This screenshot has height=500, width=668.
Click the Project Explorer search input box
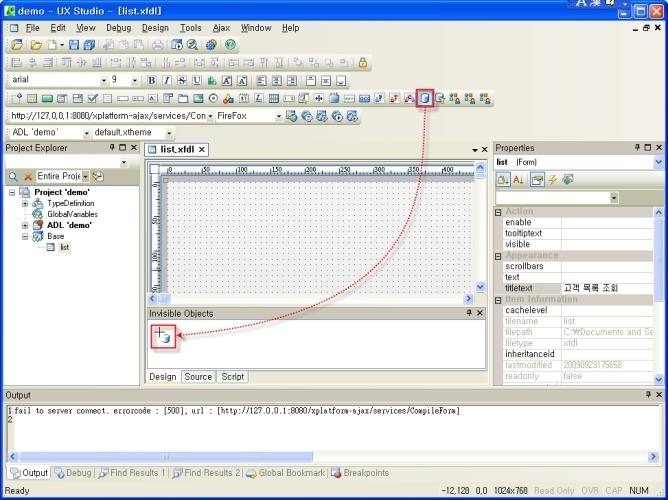click(63, 162)
